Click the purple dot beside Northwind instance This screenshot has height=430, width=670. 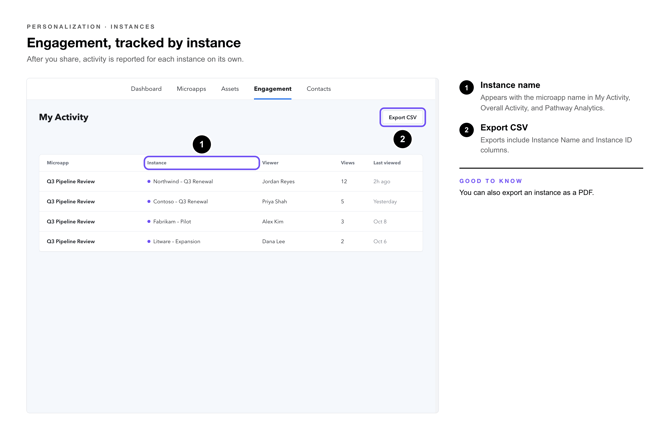coord(149,182)
